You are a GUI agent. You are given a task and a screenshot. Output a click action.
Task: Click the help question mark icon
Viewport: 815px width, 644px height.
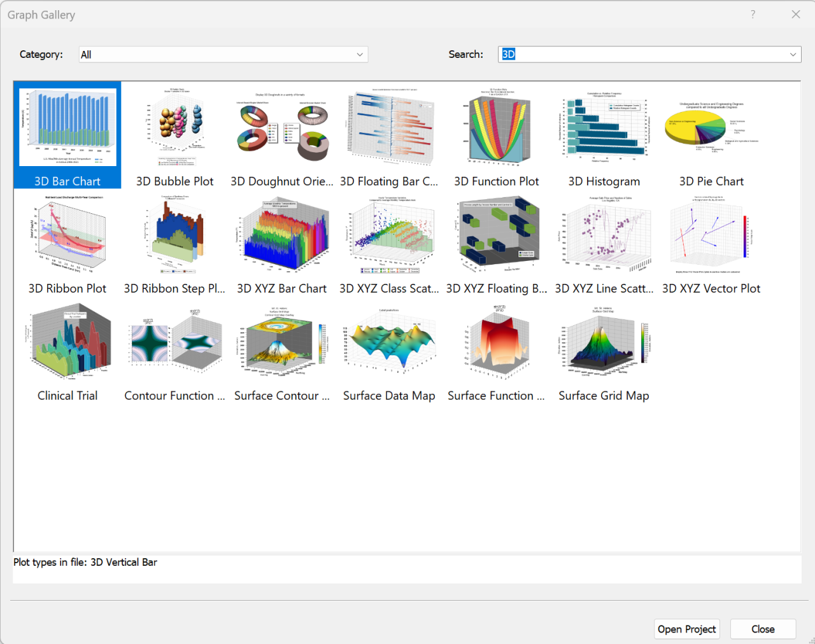(753, 14)
